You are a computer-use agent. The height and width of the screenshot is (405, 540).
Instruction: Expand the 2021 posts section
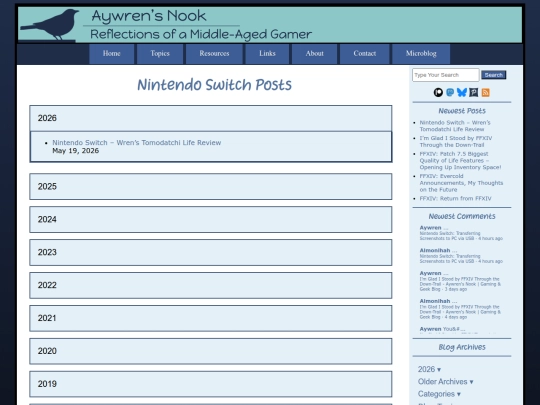tap(211, 318)
